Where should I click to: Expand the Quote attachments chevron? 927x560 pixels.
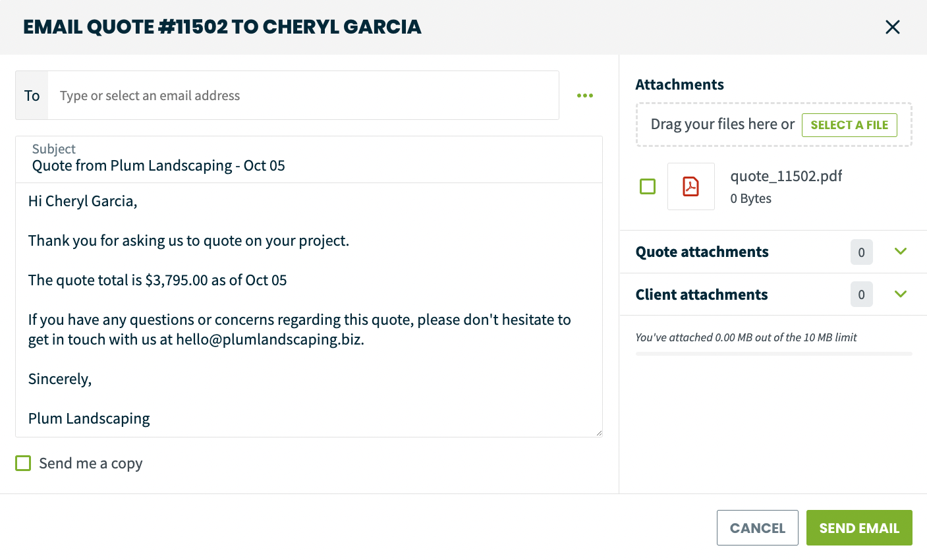pyautogui.click(x=901, y=252)
